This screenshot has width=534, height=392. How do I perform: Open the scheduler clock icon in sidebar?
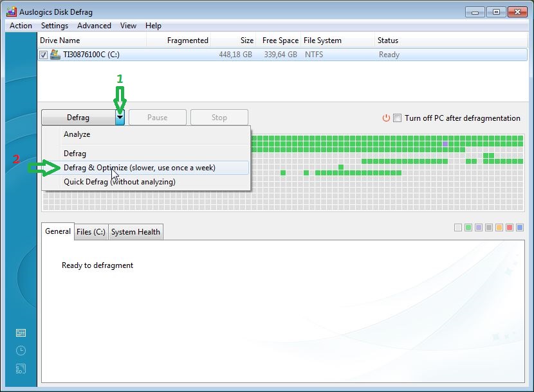click(x=21, y=350)
